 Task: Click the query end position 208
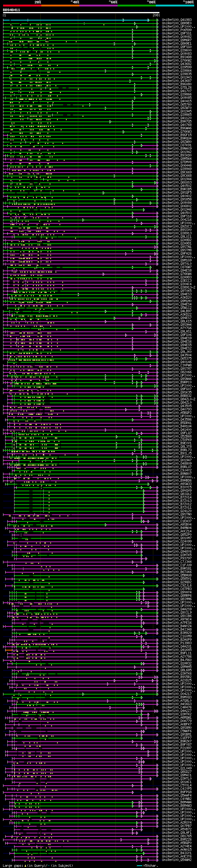point(155,15)
